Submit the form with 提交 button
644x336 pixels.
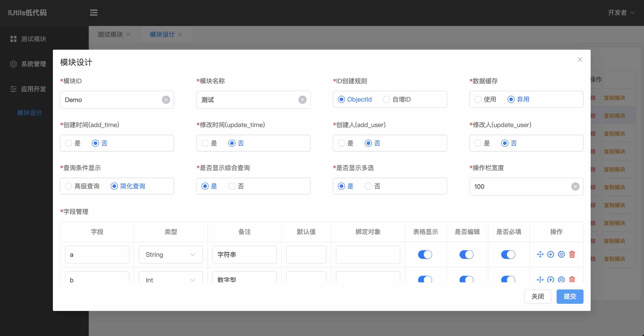tap(570, 297)
